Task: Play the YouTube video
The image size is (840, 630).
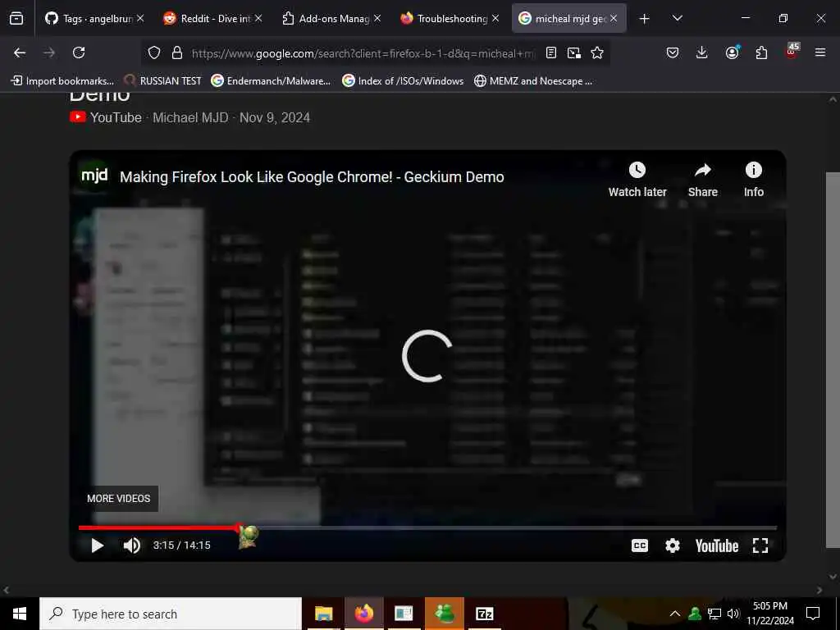Action: (x=97, y=546)
